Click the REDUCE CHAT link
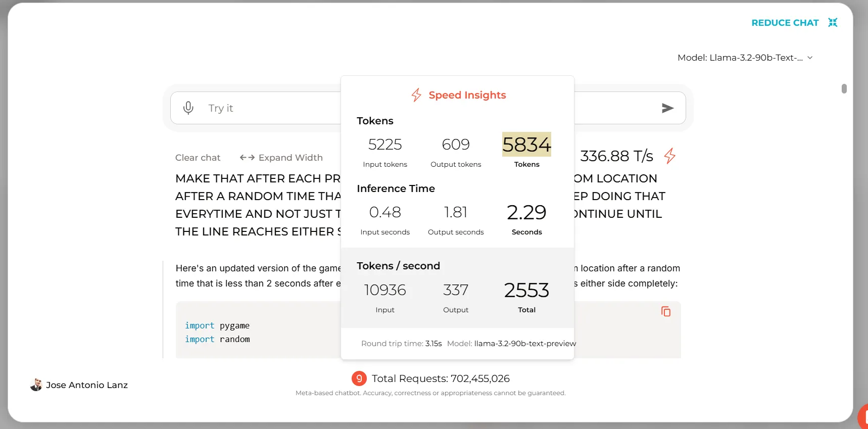The width and height of the screenshot is (868, 429). pyautogui.click(x=785, y=23)
